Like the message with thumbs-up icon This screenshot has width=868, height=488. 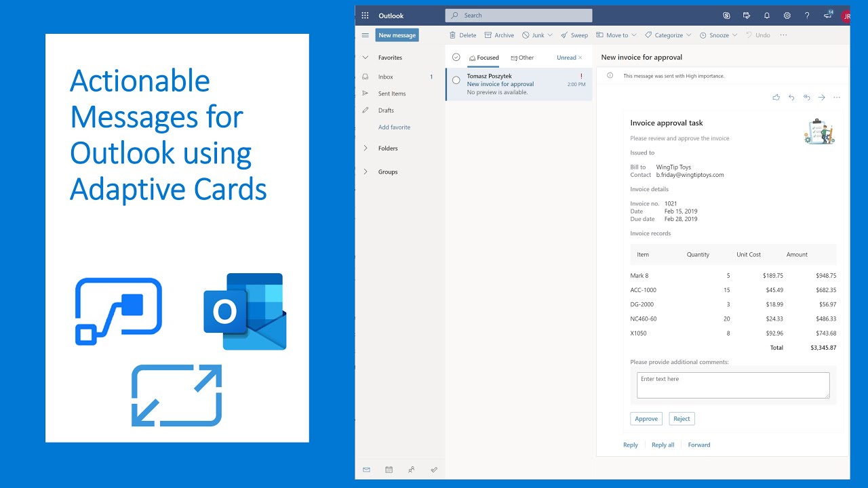tap(776, 98)
